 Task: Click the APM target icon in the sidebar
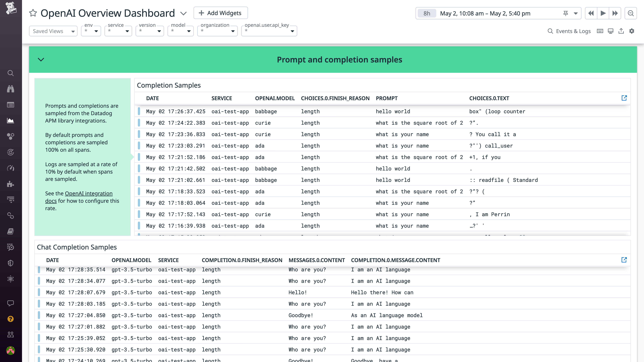pos(10,152)
